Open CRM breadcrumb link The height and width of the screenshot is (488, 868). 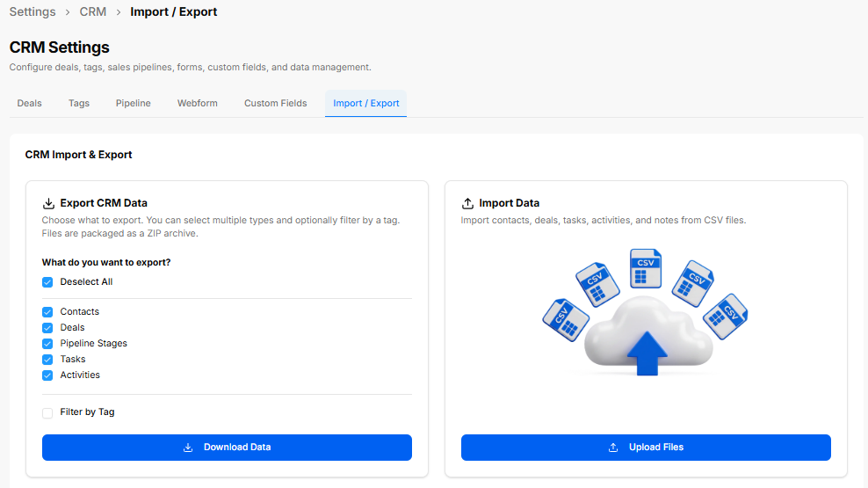click(93, 12)
